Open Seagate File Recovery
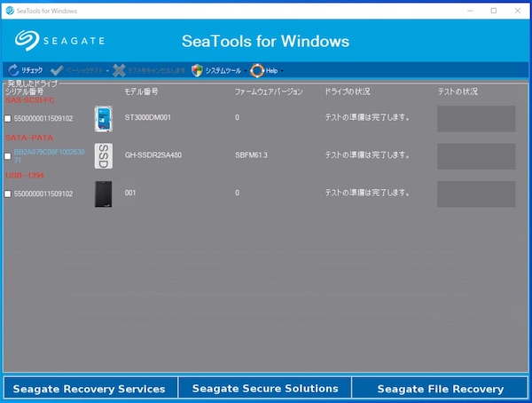The width and height of the screenshot is (532, 403). 440,388
